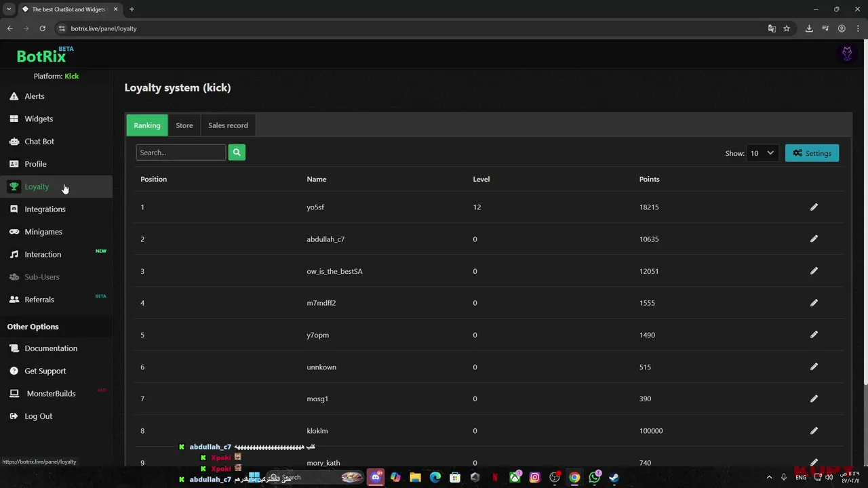Screen dimensions: 868x488
Task: Open the Chrome profile icon
Action: (842, 28)
